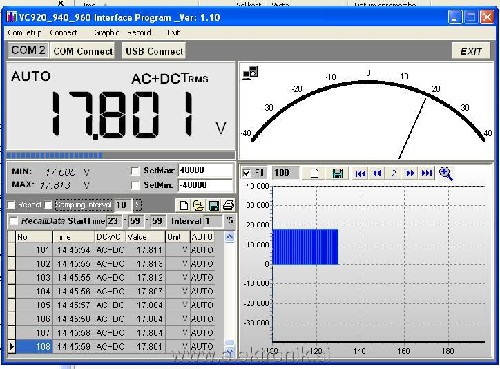
Task: Enable the SetMin checkbox
Action: click(135, 185)
